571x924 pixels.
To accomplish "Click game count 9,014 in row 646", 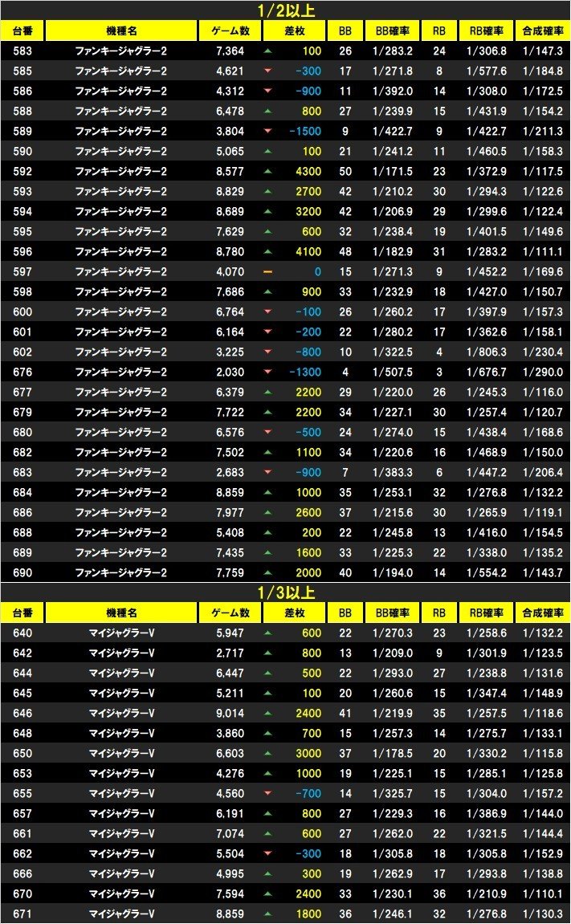I will (230, 713).
